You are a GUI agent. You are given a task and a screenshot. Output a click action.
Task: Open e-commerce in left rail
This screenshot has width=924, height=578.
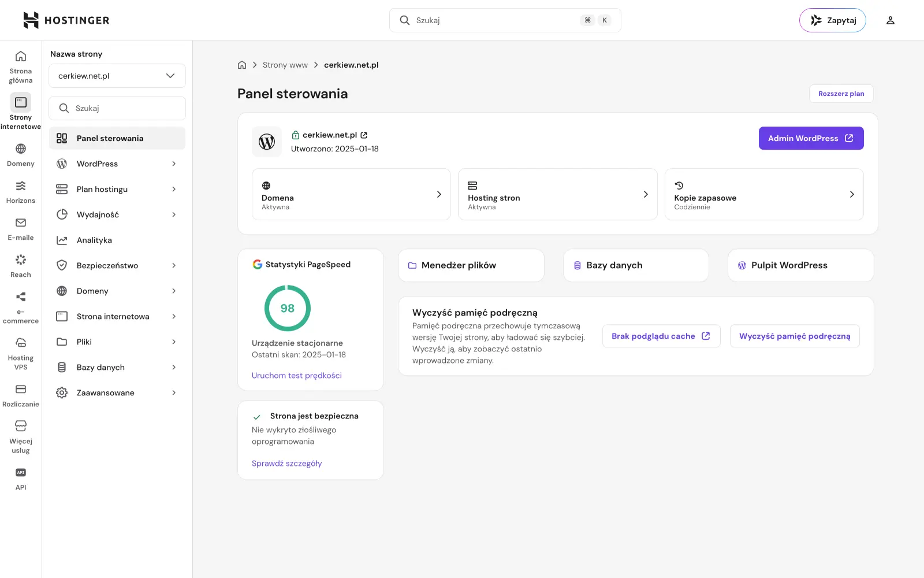(x=21, y=307)
